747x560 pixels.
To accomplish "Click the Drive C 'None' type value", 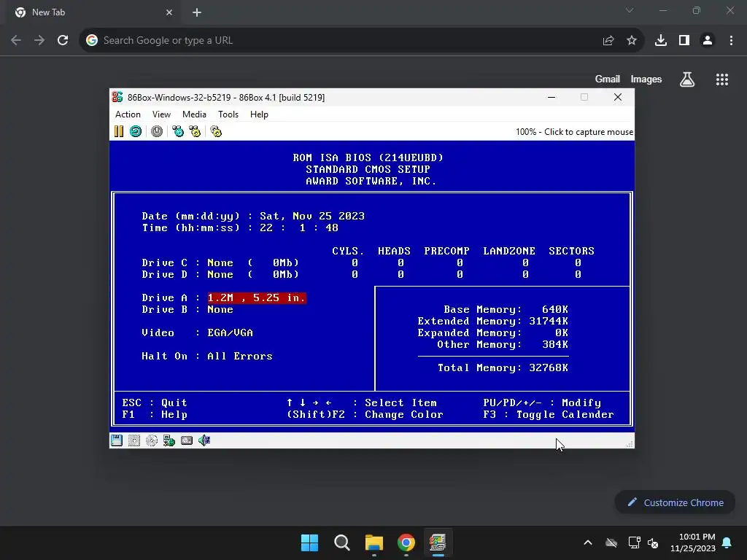I will pyautogui.click(x=220, y=262).
